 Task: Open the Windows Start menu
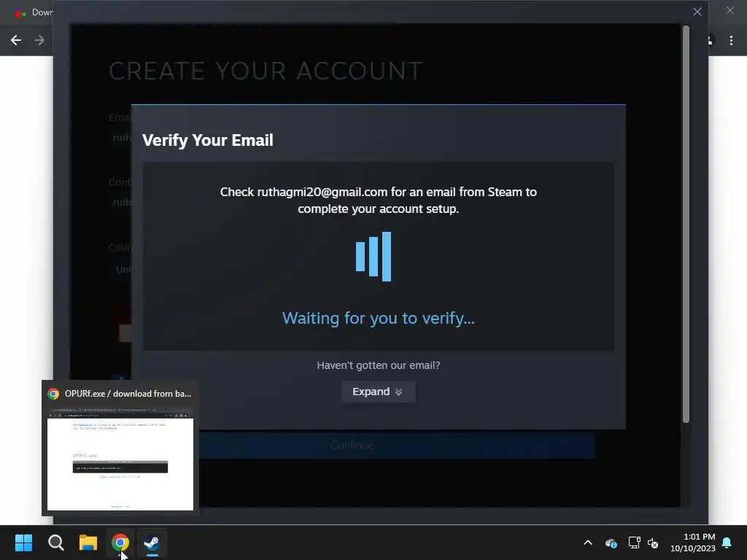(x=23, y=542)
